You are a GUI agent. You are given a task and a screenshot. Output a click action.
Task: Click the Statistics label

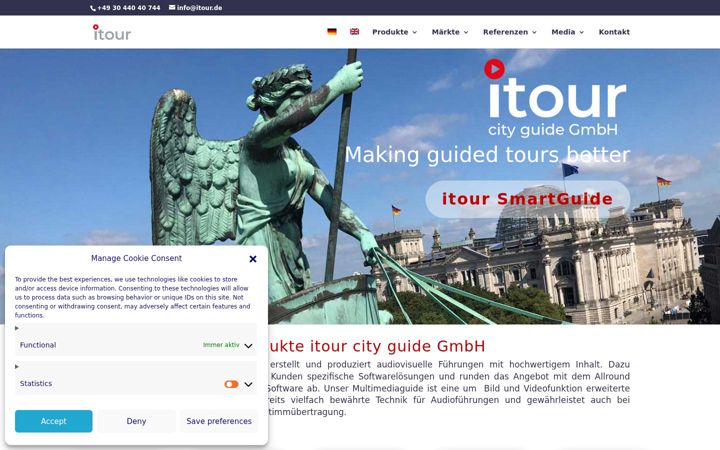tap(36, 383)
